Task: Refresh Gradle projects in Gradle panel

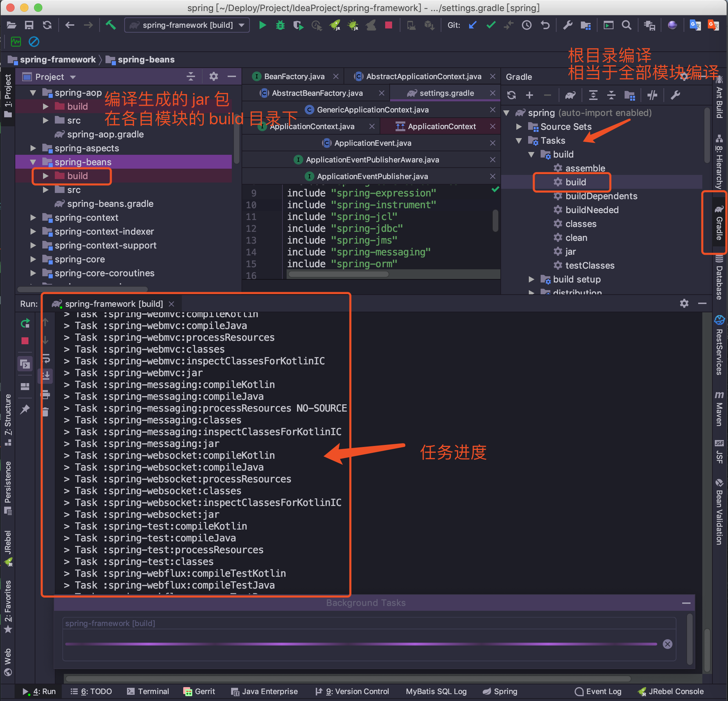Action: click(511, 95)
